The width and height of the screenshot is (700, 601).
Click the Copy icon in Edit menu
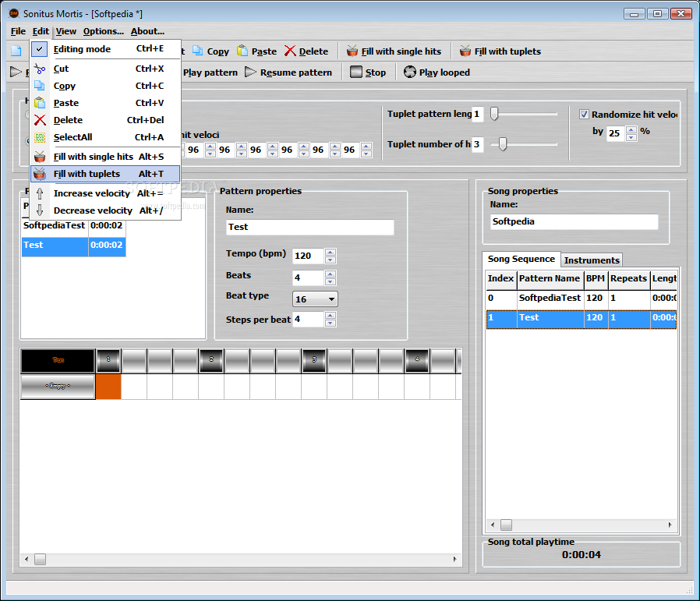click(40, 86)
